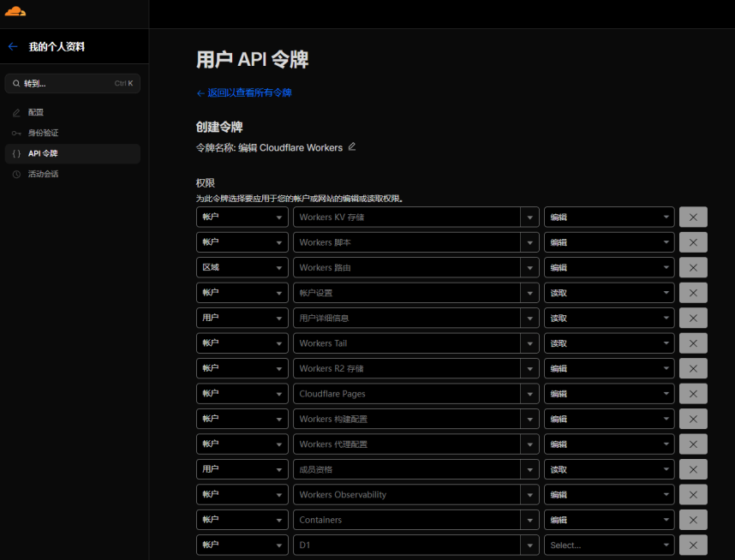Click the 我的个人资料 heading
This screenshot has width=735, height=560.
click(x=57, y=46)
